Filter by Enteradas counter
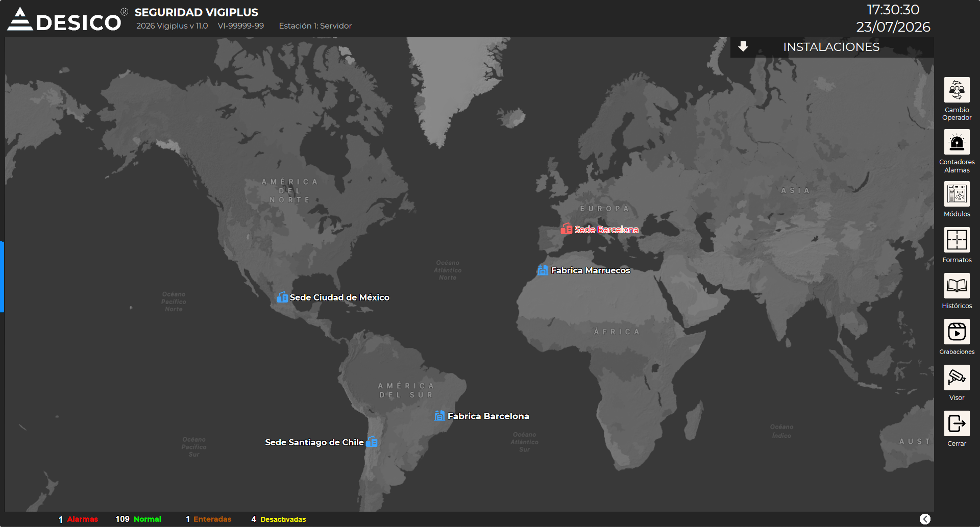This screenshot has height=527, width=980. coord(208,519)
